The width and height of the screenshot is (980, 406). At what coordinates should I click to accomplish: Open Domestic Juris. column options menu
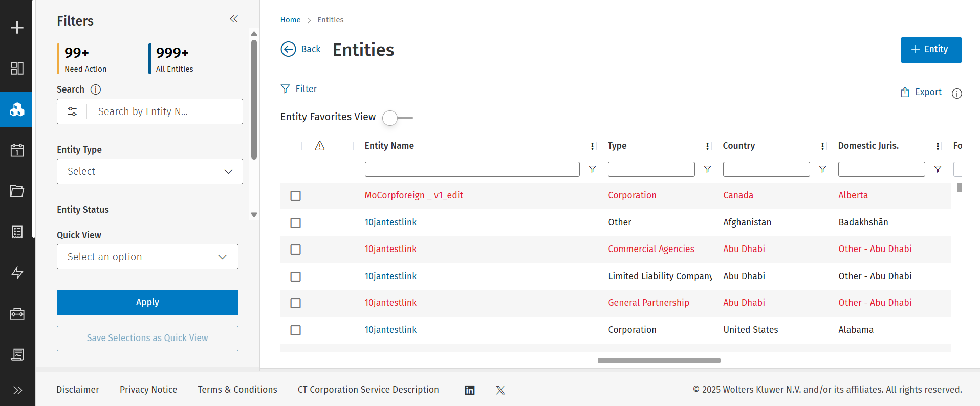tap(938, 146)
